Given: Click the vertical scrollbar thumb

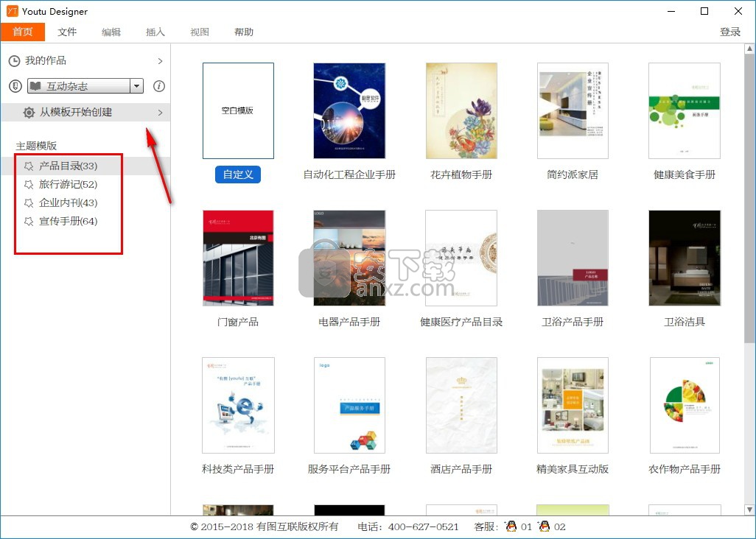Looking at the screenshot, I should coord(749,198).
